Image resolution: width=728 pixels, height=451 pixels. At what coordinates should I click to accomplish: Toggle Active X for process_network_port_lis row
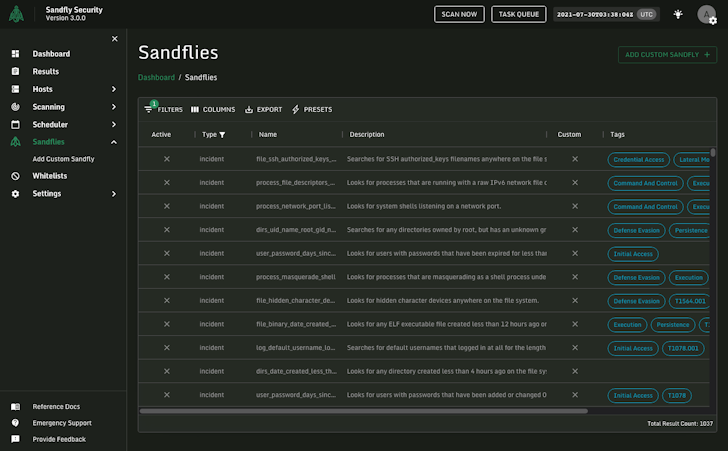167,206
